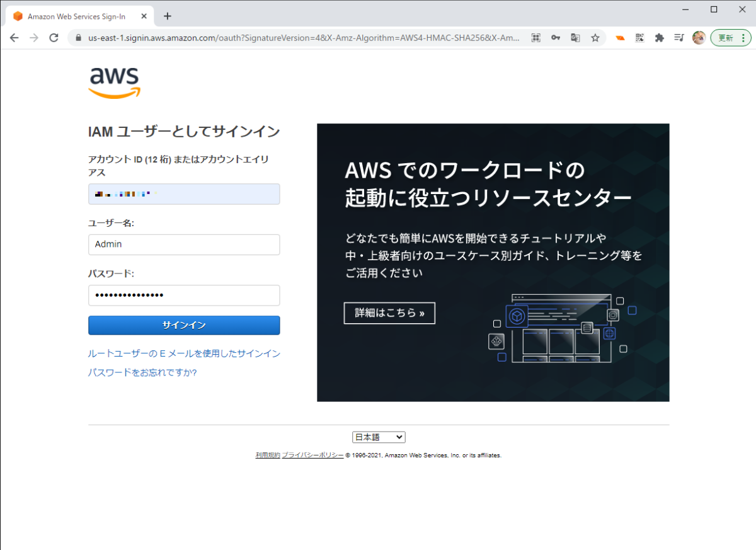This screenshot has height=550, width=756.
Task: Maximize the Chrome window
Action: point(714,9)
